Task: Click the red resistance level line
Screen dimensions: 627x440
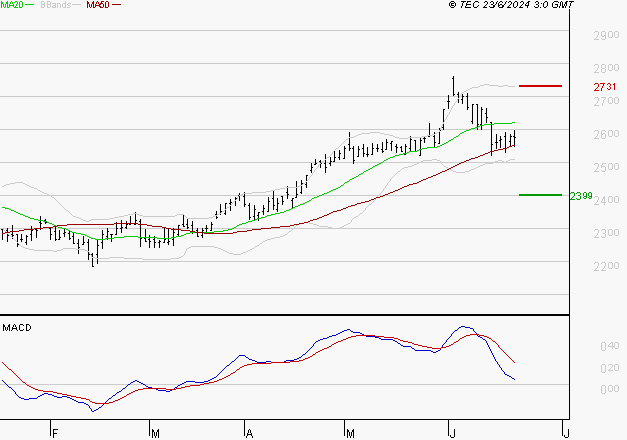Action: pos(540,86)
